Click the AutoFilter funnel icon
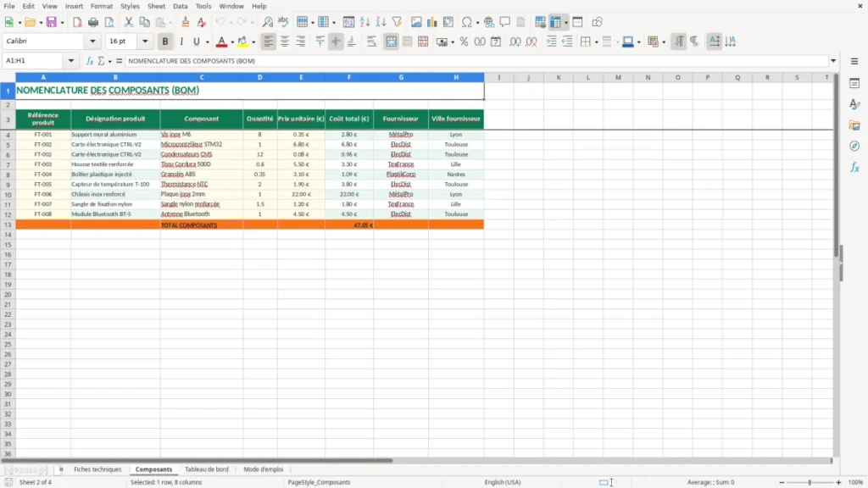Screen dimensions: 868x488 (x=397, y=22)
